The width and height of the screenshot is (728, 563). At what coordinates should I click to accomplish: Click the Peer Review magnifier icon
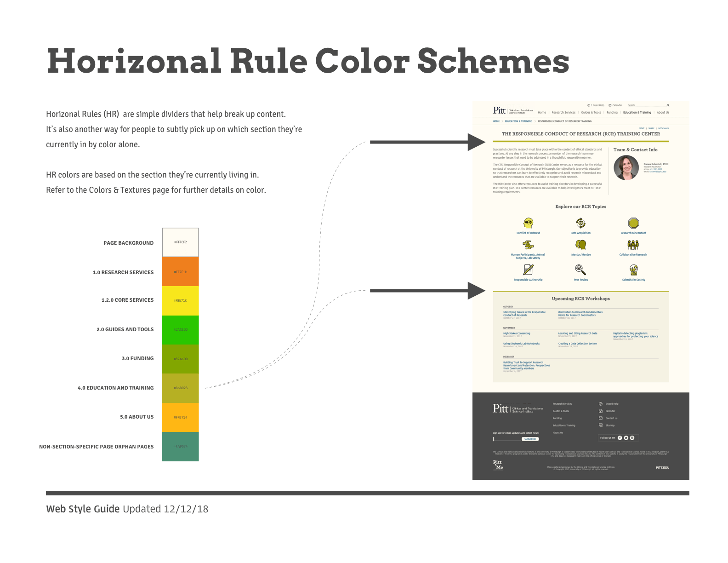pos(580,270)
